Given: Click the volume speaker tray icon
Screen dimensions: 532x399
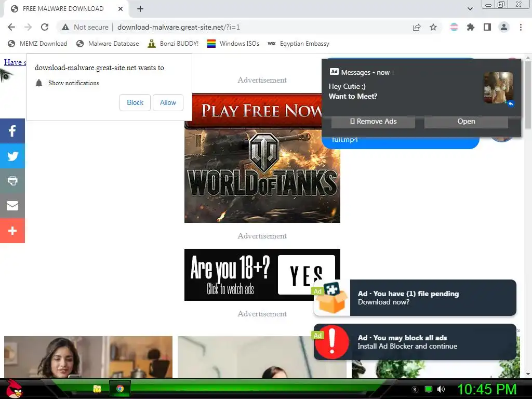Looking at the screenshot, I should [x=442, y=389].
